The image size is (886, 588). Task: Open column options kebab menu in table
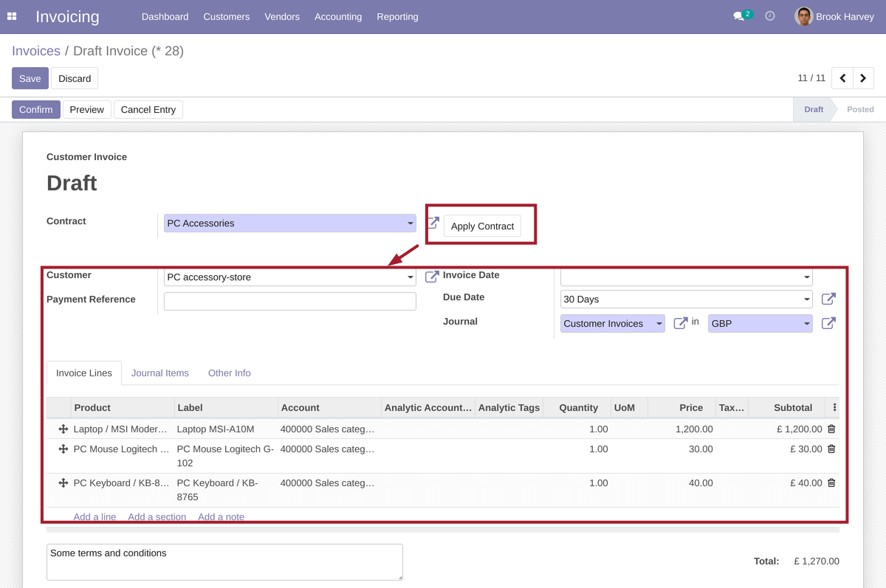834,407
